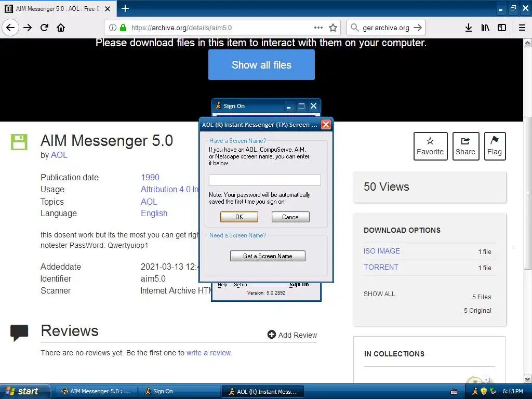Open the 1990 publication date link
This screenshot has width=532, height=399.
click(x=150, y=177)
